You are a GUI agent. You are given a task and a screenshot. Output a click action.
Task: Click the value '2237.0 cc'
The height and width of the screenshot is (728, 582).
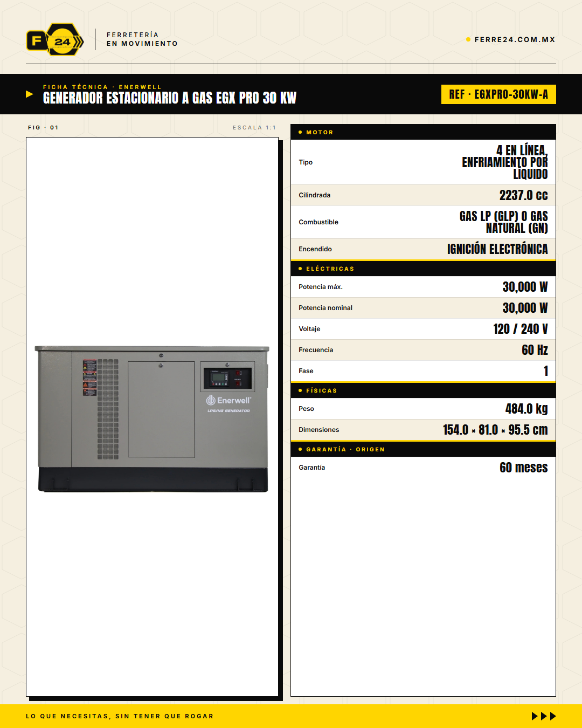coord(523,195)
